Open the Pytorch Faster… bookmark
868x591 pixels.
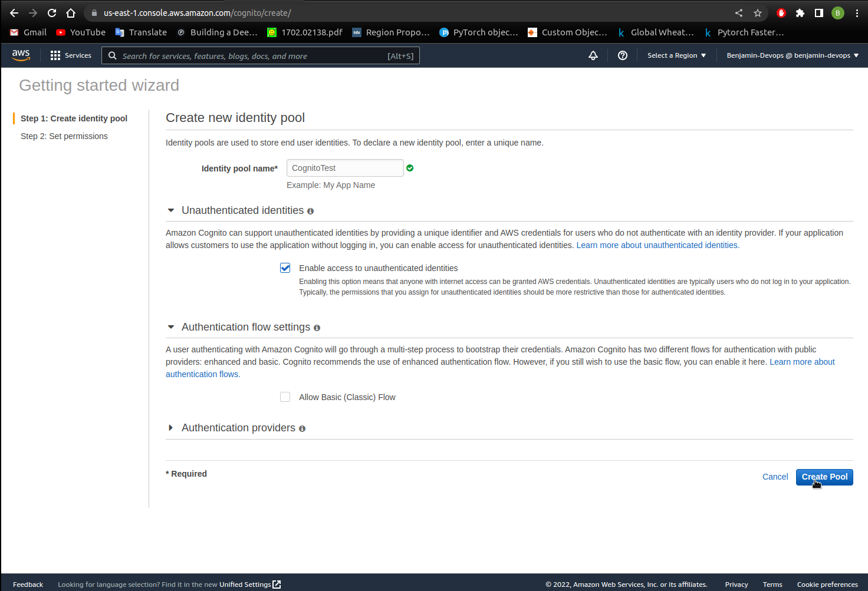click(744, 32)
